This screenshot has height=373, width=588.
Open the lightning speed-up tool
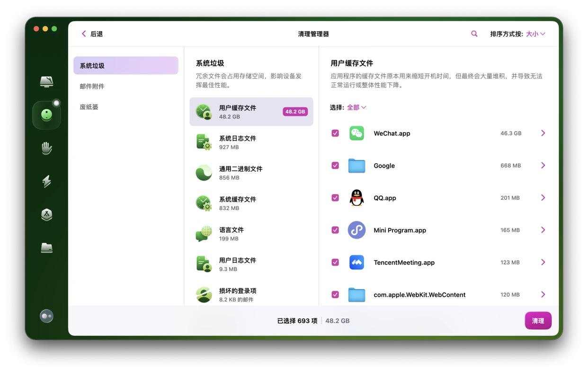pyautogui.click(x=46, y=181)
